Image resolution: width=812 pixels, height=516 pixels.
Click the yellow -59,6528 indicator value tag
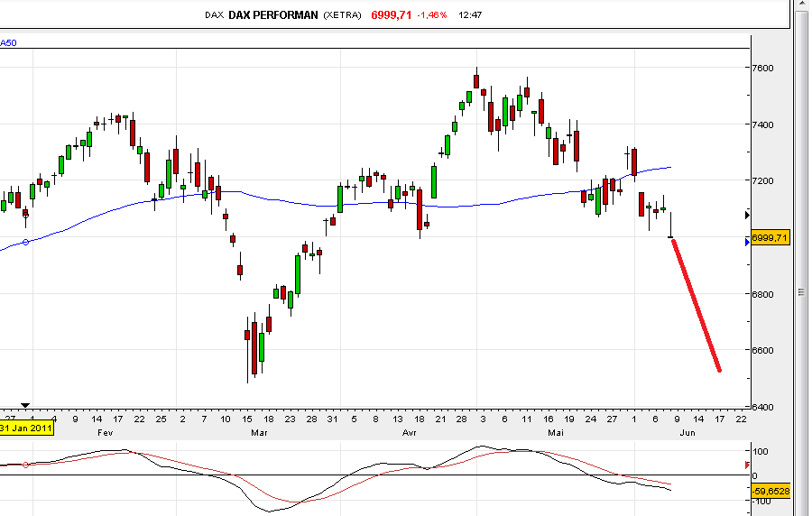pyautogui.click(x=770, y=491)
